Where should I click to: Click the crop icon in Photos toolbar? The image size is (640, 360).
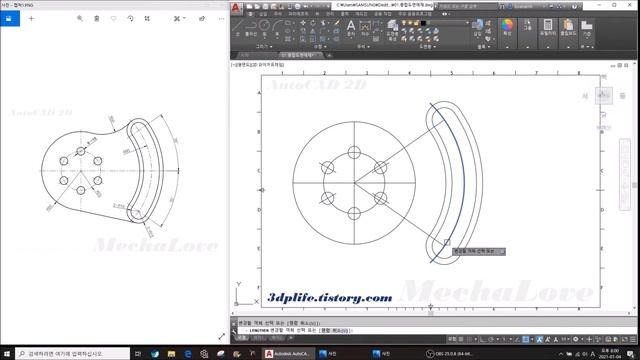tap(147, 18)
